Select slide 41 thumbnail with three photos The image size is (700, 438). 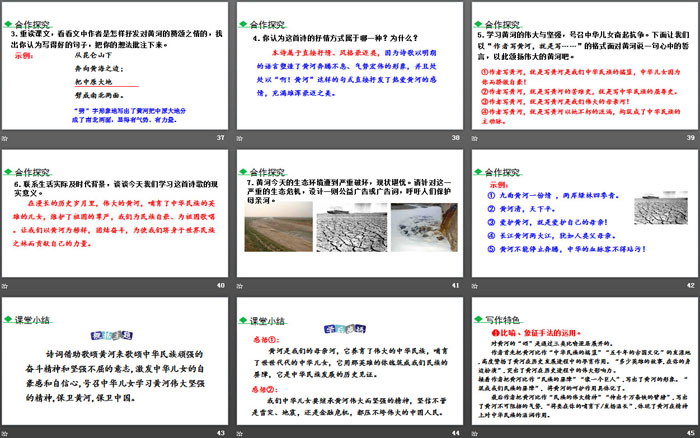[350, 213]
